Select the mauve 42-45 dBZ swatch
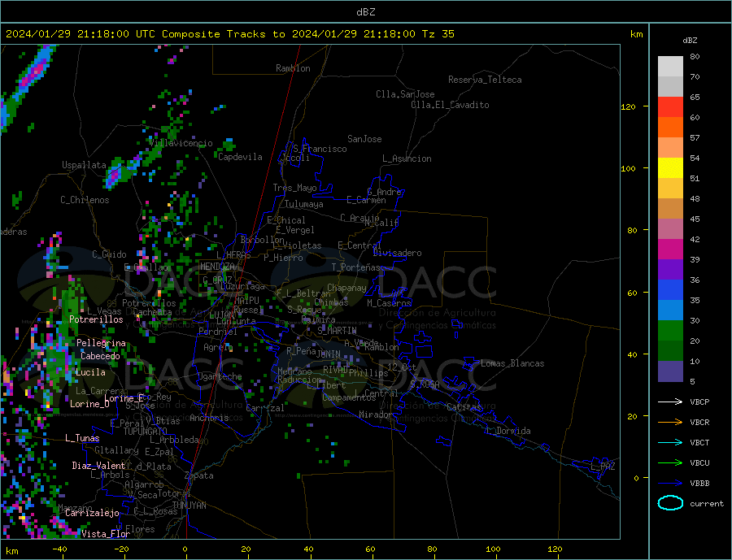732x560 pixels. click(670, 228)
